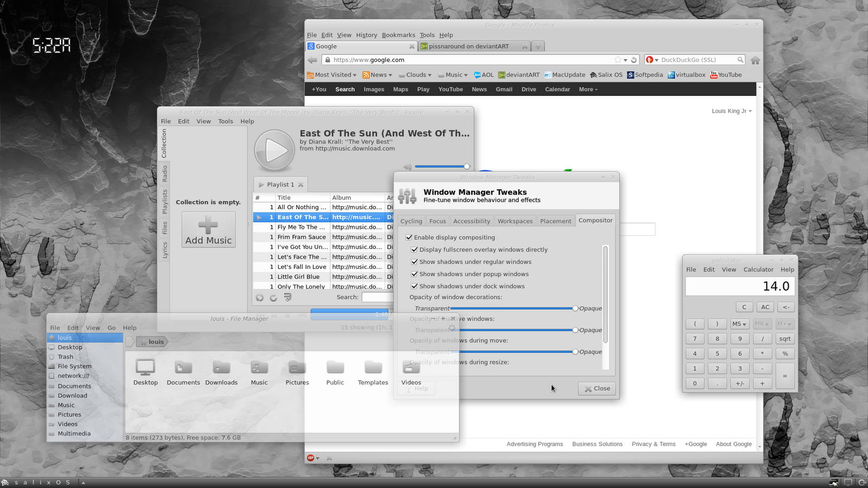Image resolution: width=868 pixels, height=488 pixels.
Task: Toggle Show shadows under dock windows
Action: click(414, 286)
